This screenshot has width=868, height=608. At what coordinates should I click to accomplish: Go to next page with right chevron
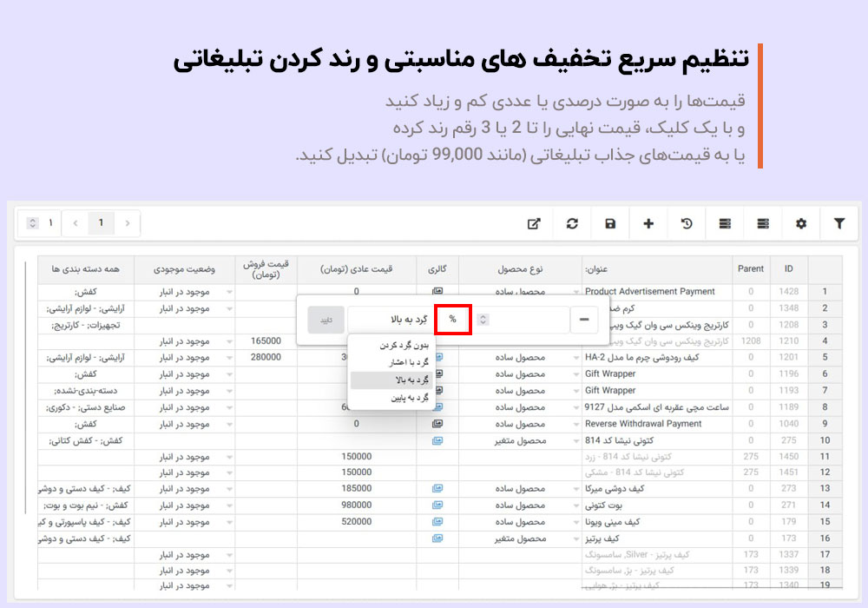point(128,223)
